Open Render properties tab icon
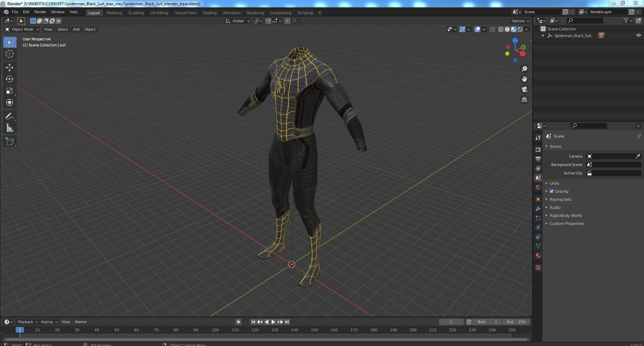Viewport: 644px width, 346px height. click(x=538, y=149)
